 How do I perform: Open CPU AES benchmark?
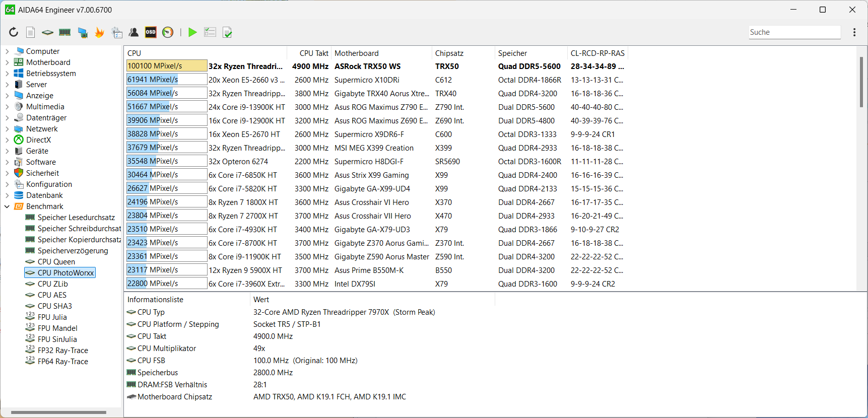[52, 295]
